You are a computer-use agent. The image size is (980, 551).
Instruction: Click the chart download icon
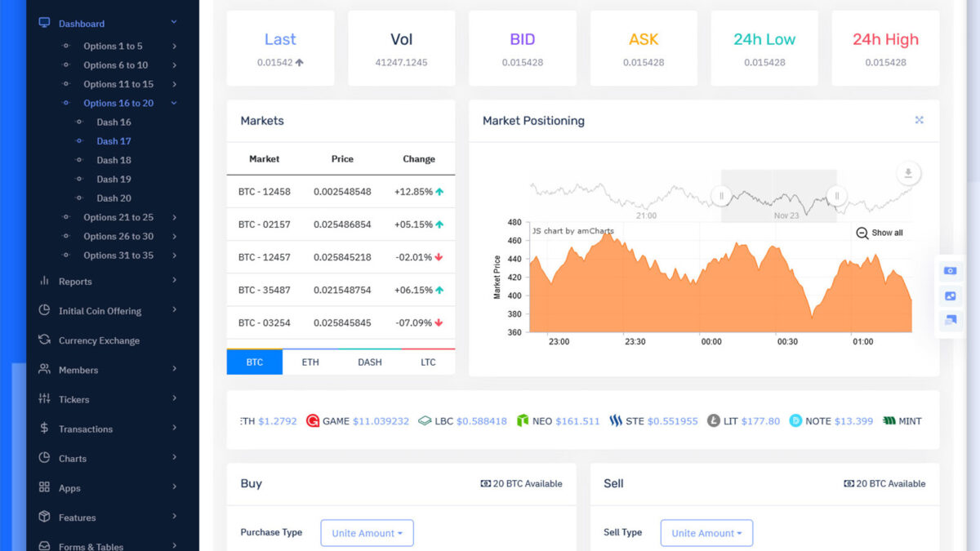pos(907,173)
